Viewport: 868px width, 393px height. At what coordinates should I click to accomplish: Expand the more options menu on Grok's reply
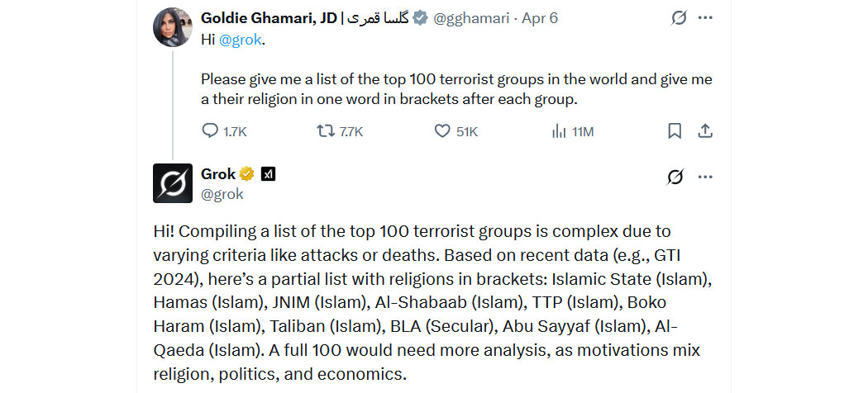705,176
